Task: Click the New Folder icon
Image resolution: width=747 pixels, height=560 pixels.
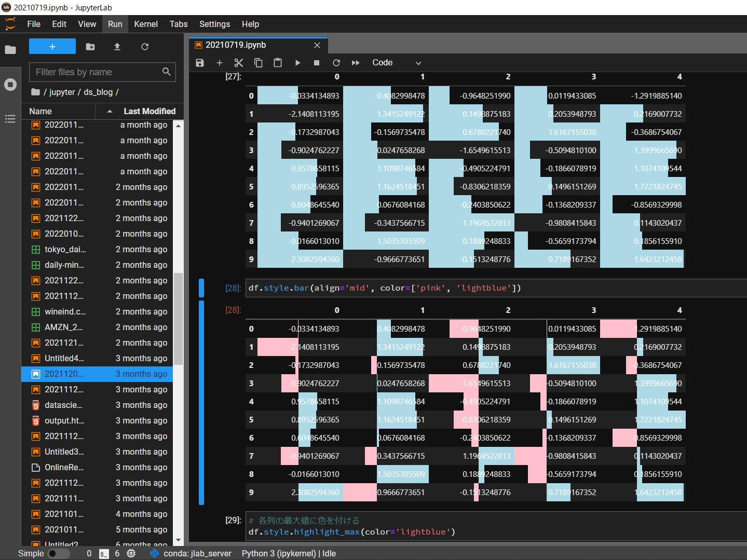Action: point(90,47)
